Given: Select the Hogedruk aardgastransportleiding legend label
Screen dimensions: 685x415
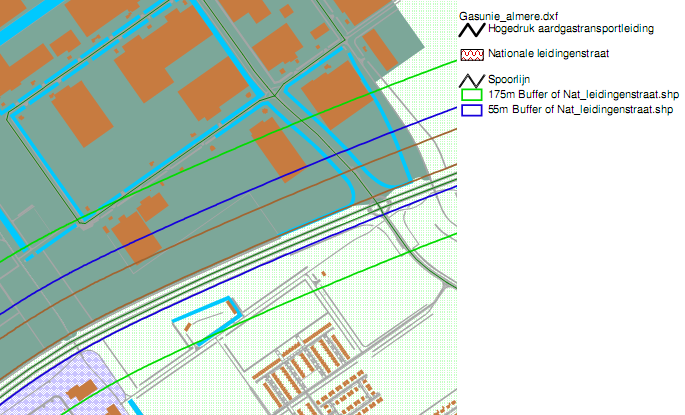Looking at the screenshot, I should pos(571,29).
